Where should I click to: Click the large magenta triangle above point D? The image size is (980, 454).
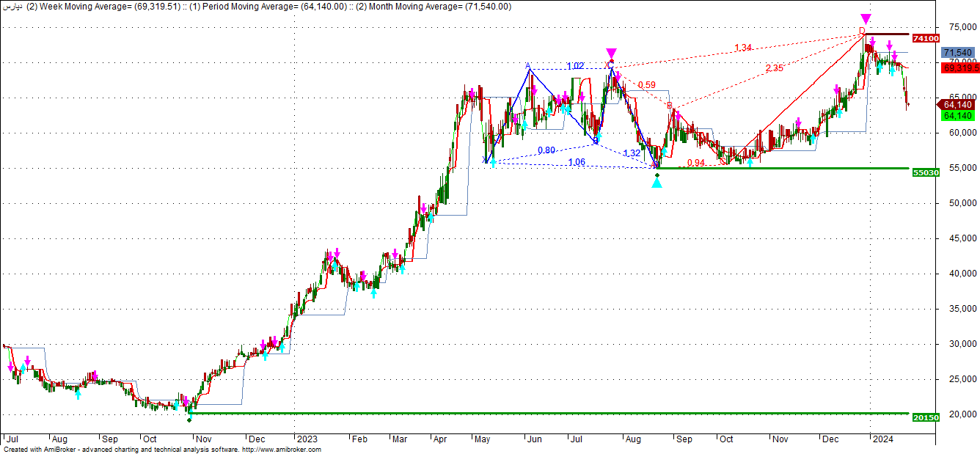[866, 18]
